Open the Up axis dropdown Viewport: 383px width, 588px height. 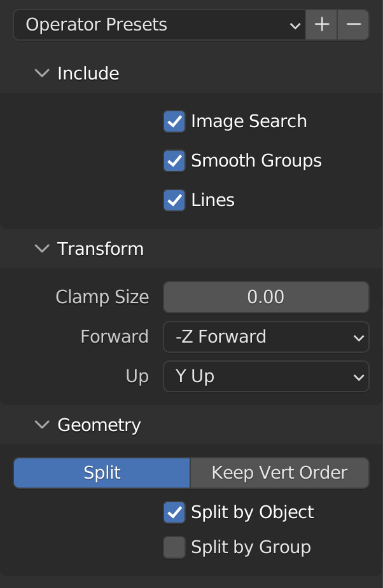tap(266, 376)
